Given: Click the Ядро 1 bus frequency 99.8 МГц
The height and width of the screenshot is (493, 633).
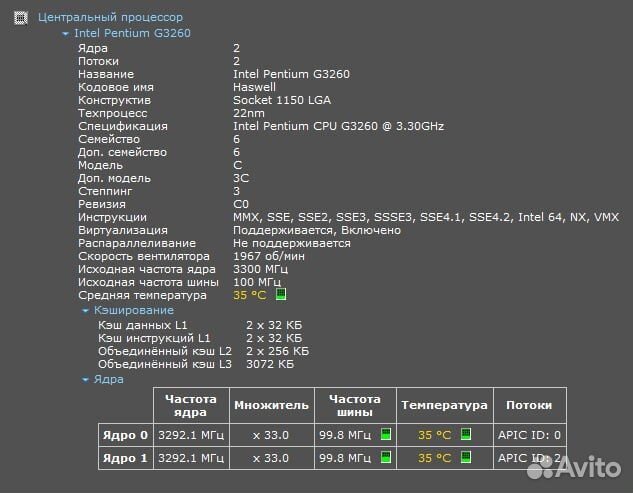Looking at the screenshot, I should (x=345, y=458).
